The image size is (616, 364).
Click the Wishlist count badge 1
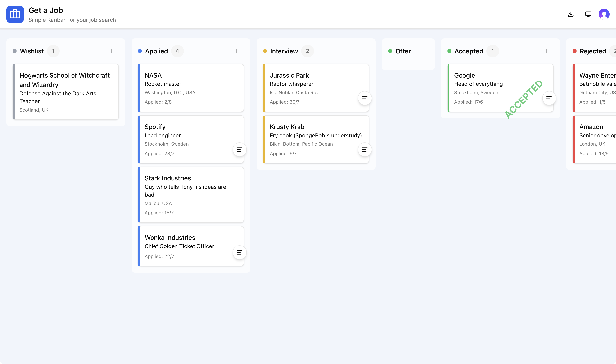[53, 51]
